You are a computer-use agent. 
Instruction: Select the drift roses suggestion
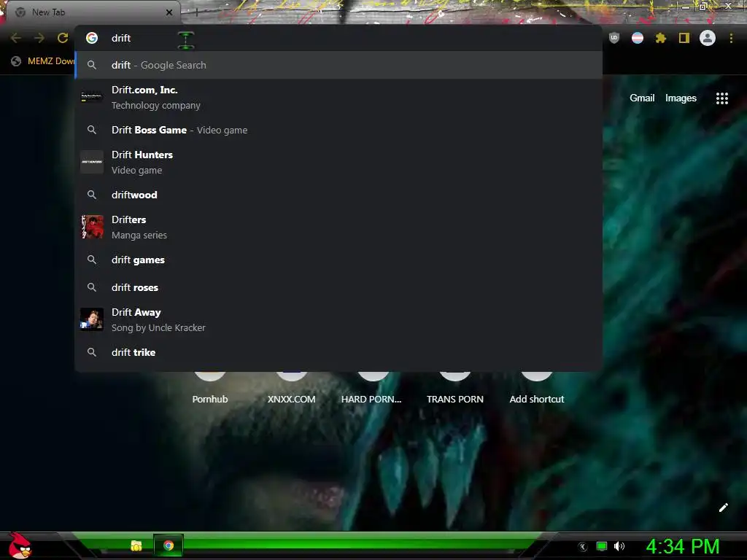(338, 287)
